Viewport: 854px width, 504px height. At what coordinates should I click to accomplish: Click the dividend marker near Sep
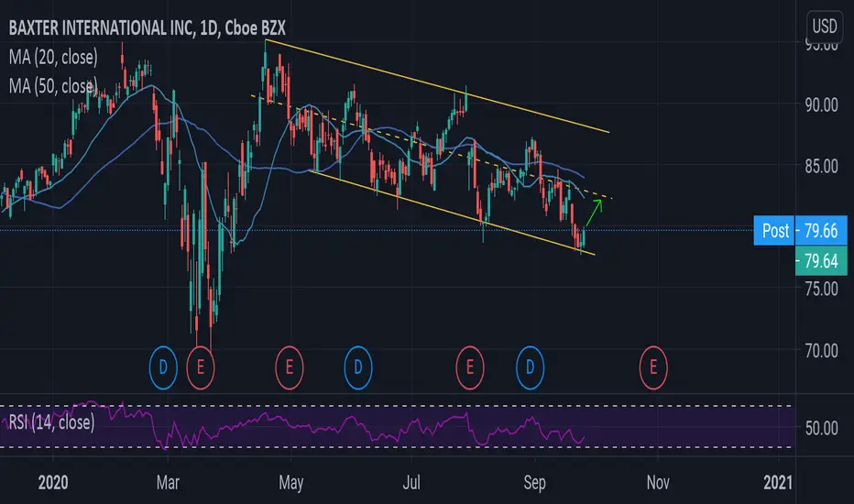pyautogui.click(x=530, y=367)
